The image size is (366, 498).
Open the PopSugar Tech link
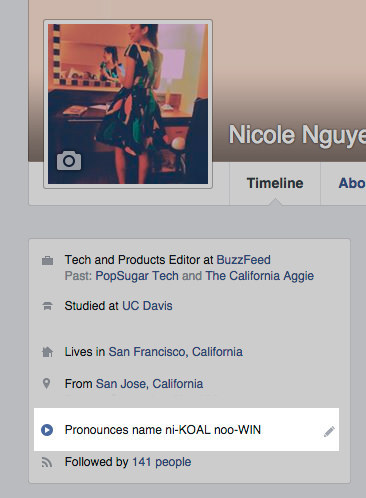(137, 276)
